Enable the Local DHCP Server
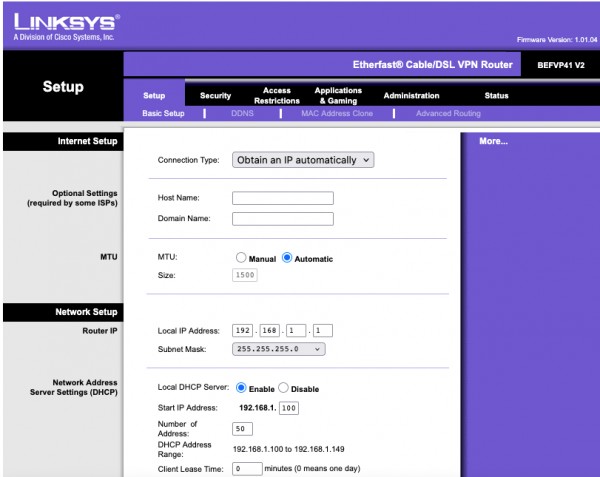 [x=241, y=388]
